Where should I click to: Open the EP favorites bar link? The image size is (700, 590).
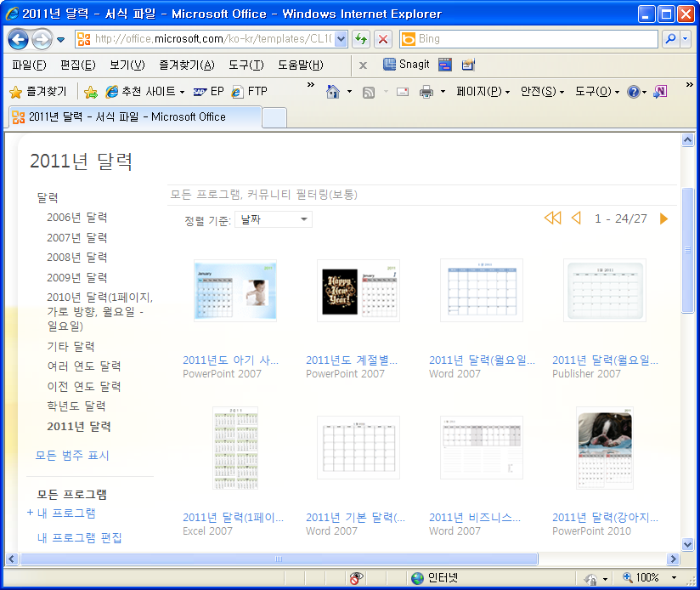click(x=208, y=92)
